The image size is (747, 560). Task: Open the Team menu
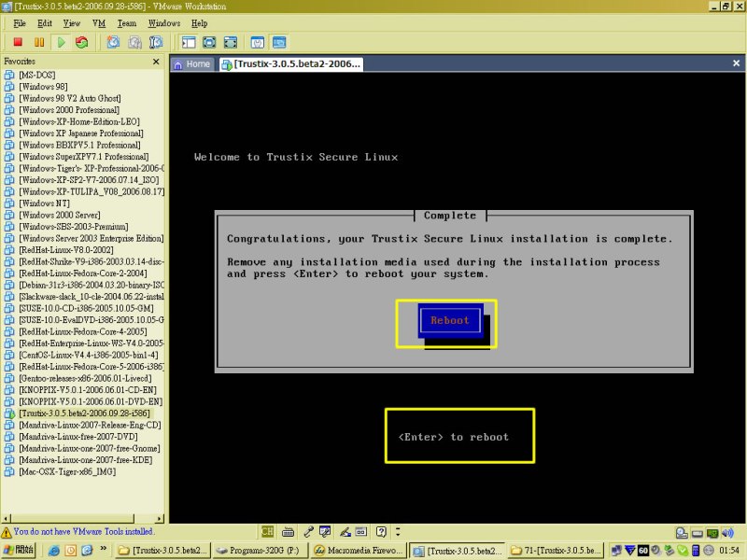(127, 23)
